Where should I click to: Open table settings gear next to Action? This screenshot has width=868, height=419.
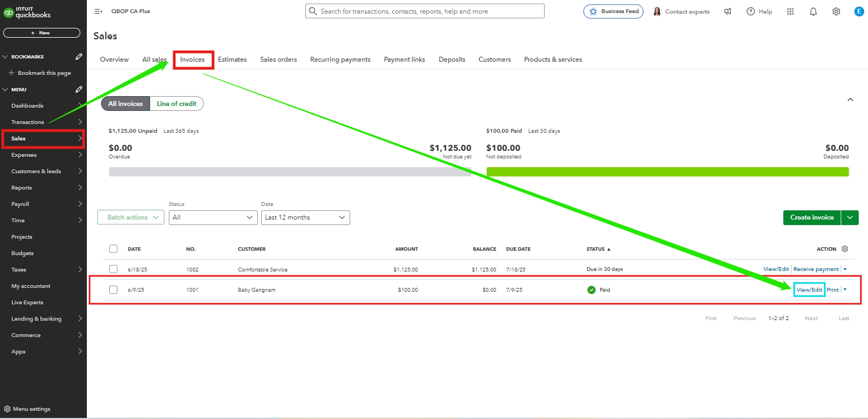coord(845,249)
